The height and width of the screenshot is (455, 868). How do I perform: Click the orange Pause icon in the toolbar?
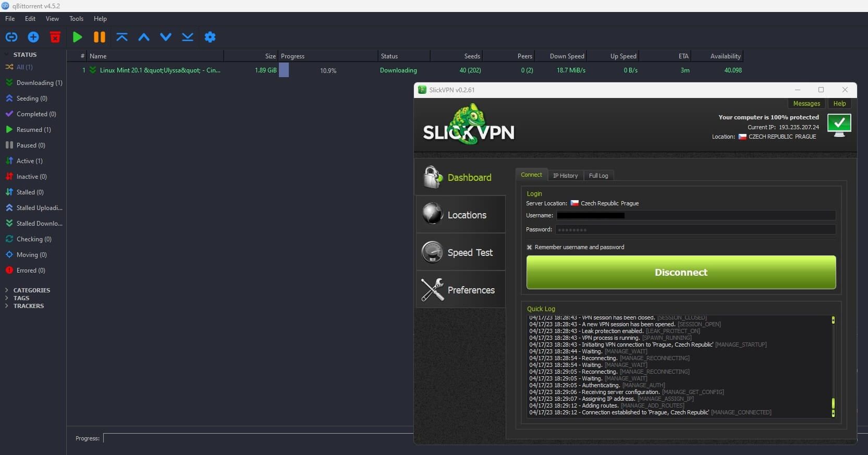99,37
